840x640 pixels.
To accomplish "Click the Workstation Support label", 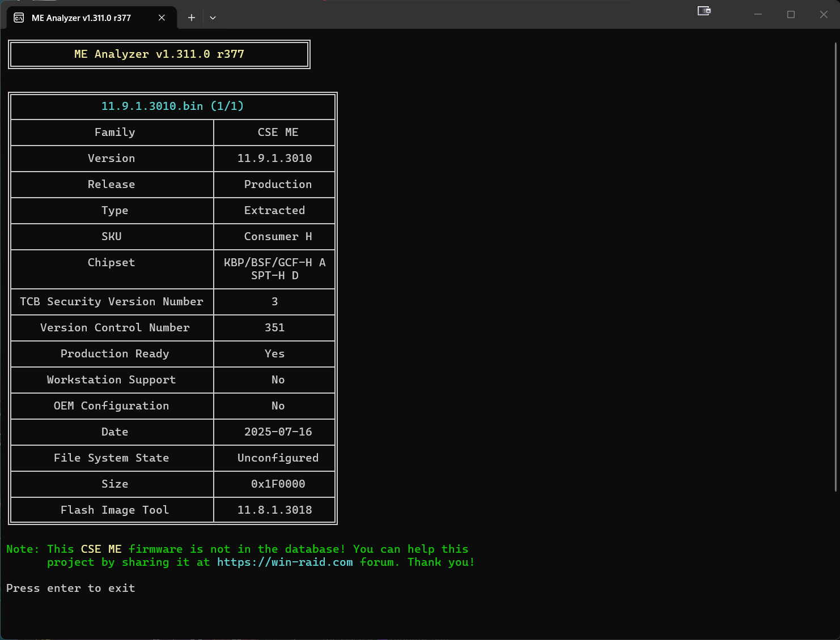I will click(x=111, y=380).
